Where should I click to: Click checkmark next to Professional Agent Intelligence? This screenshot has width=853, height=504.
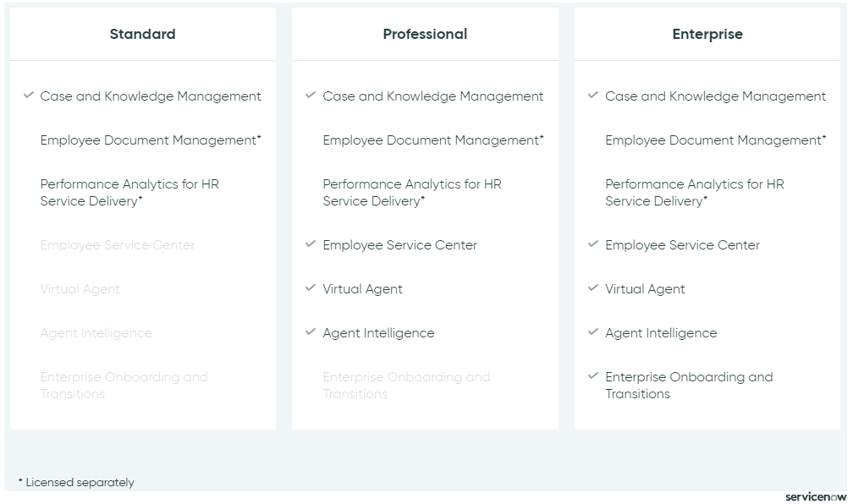(x=311, y=331)
